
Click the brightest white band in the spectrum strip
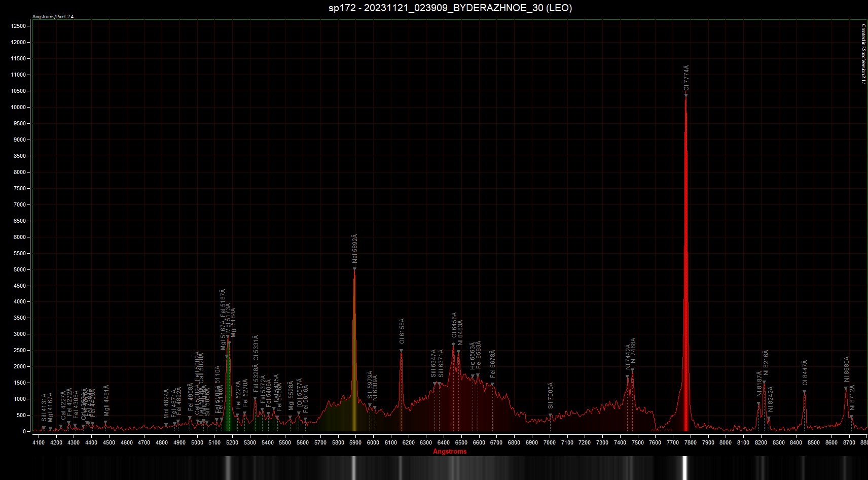click(685, 468)
